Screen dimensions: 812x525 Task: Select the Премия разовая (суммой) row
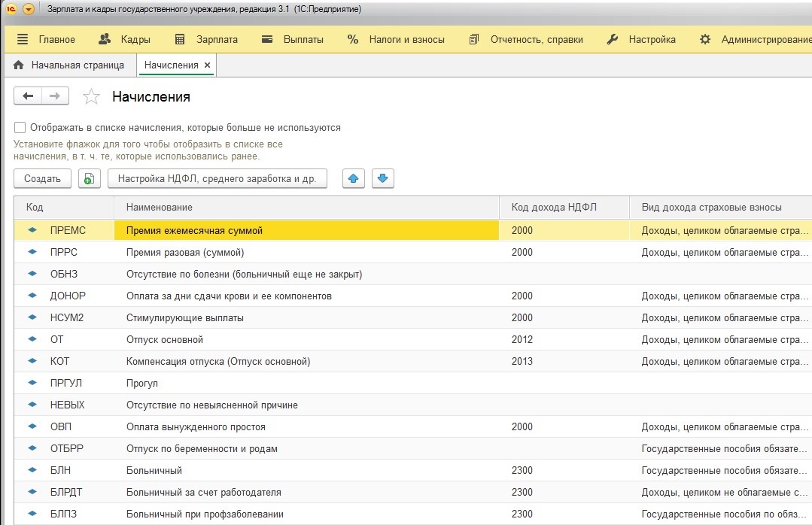[412, 252]
